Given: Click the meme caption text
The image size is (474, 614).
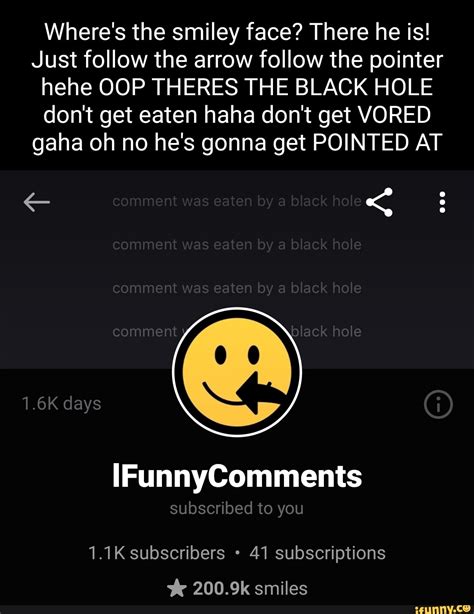Looking at the screenshot, I should pos(237,87).
